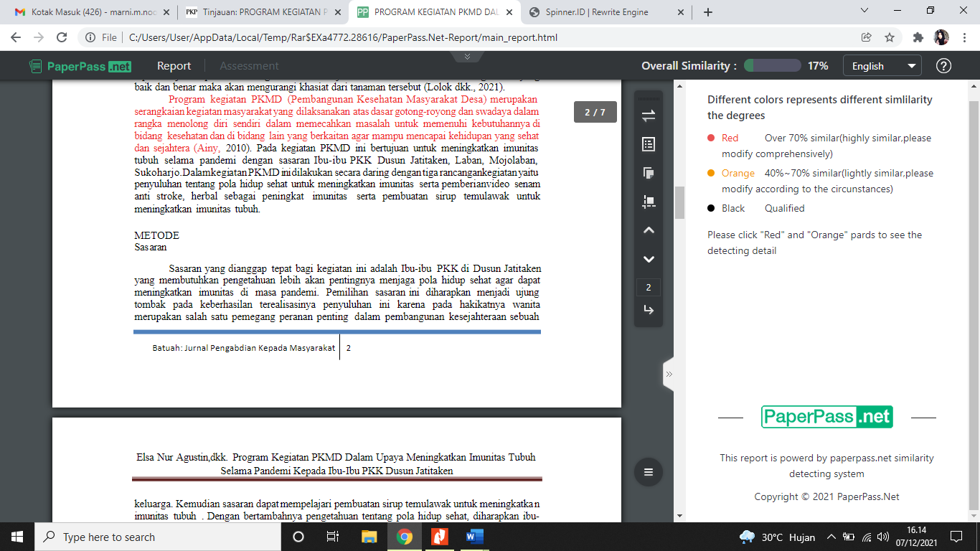The width and height of the screenshot is (980, 551).
Task: Go to previous page with up chevron
Action: click(649, 230)
